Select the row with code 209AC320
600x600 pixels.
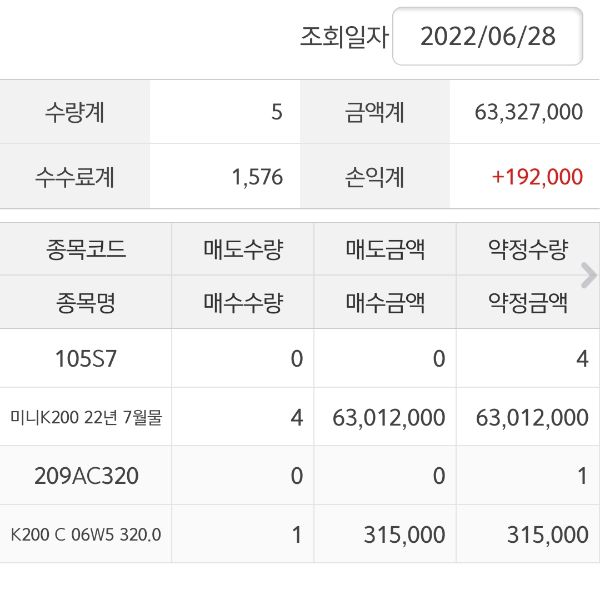86,476
